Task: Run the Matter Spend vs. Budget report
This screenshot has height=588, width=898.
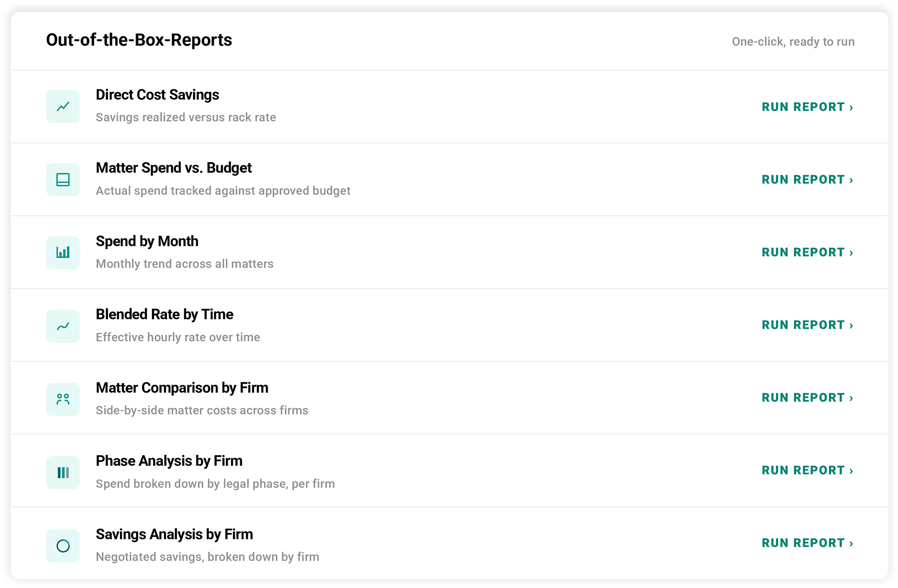Action: 807,180
